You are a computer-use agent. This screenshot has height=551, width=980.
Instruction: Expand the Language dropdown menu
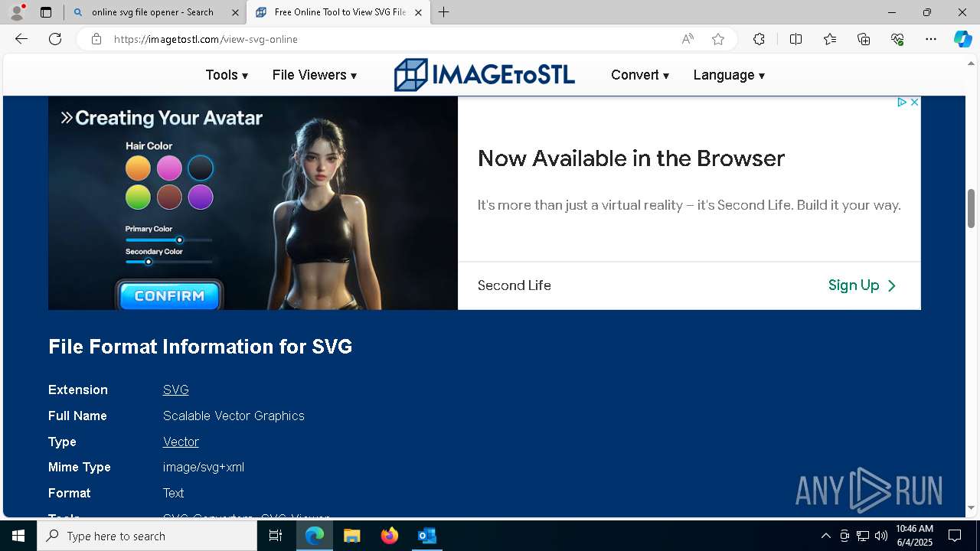click(x=729, y=75)
